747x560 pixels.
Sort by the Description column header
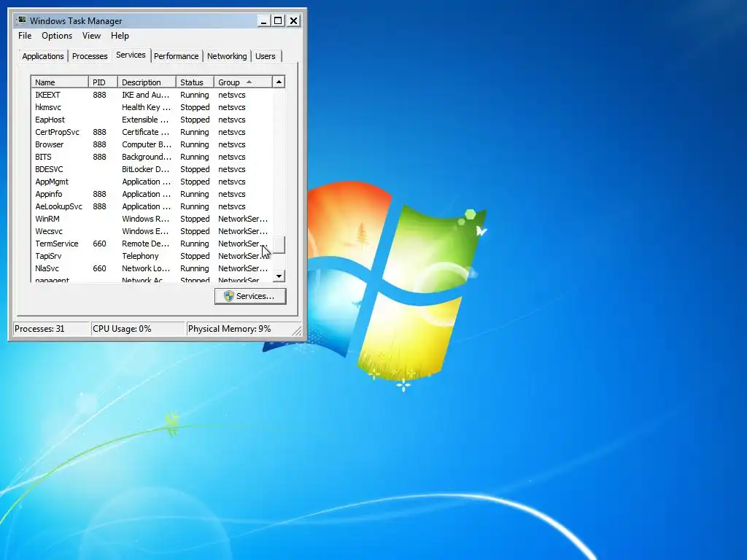pos(147,82)
